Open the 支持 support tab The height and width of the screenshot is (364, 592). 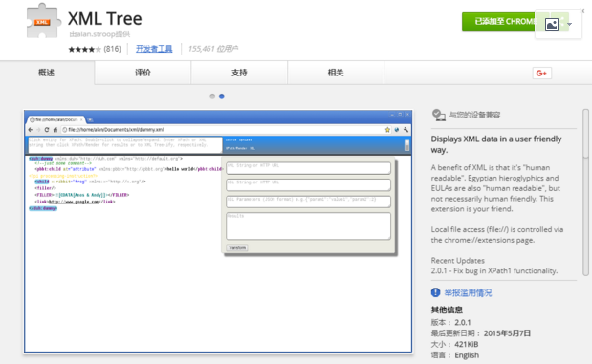[x=239, y=73]
